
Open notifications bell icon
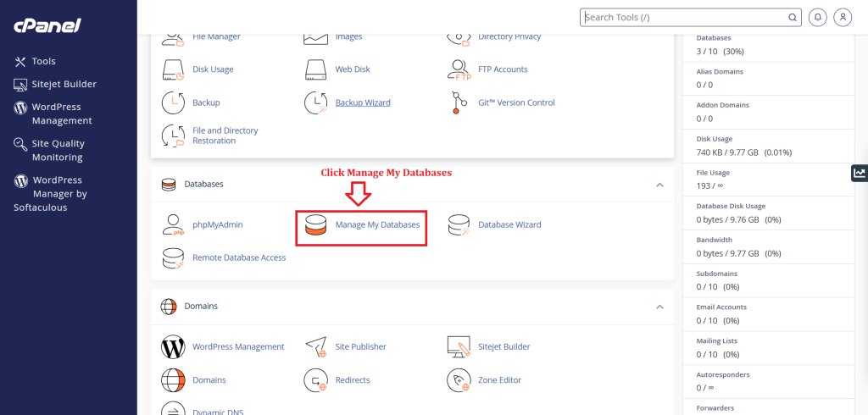coord(817,17)
